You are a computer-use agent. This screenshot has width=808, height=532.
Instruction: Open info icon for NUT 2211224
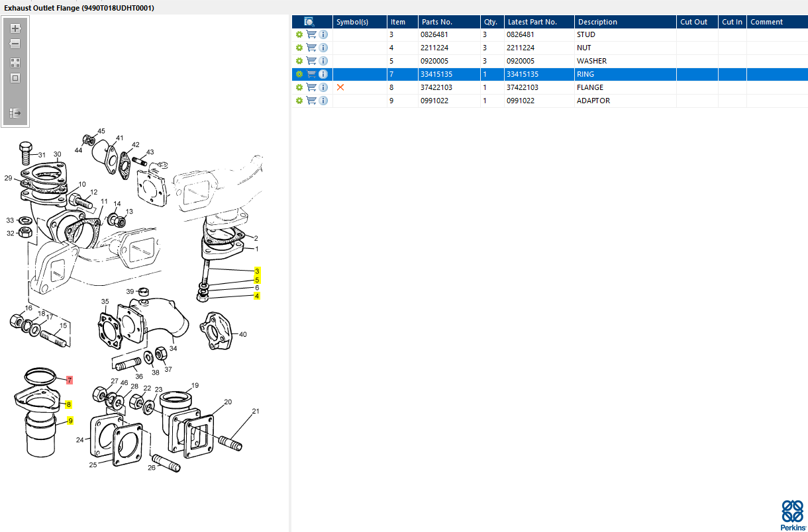point(323,48)
